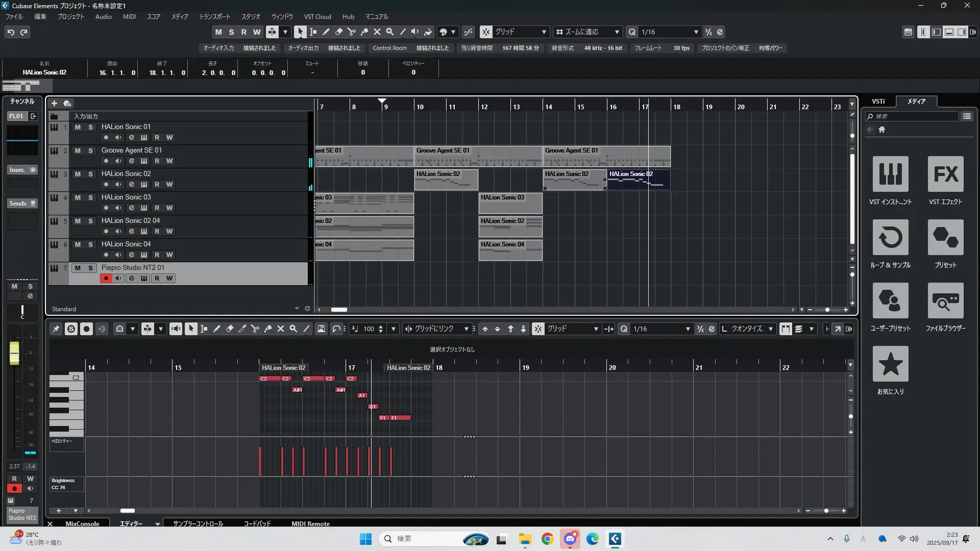Disable record enable on Piapro Studio NT2 track
Screen dimensions: 980x551
pyautogui.click(x=106, y=278)
